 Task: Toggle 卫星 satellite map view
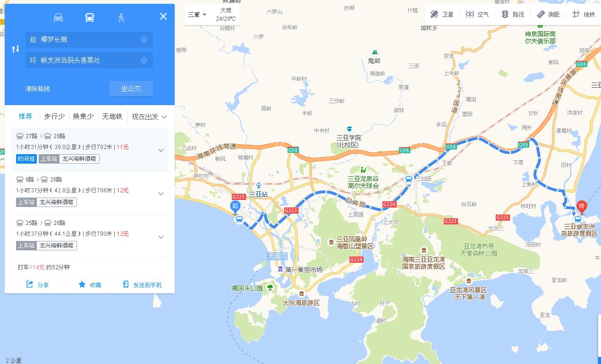click(442, 14)
